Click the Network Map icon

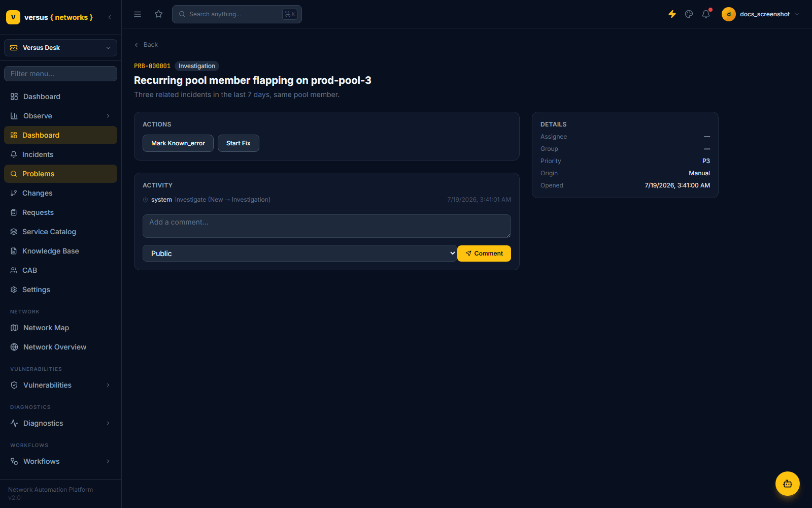coord(14,328)
